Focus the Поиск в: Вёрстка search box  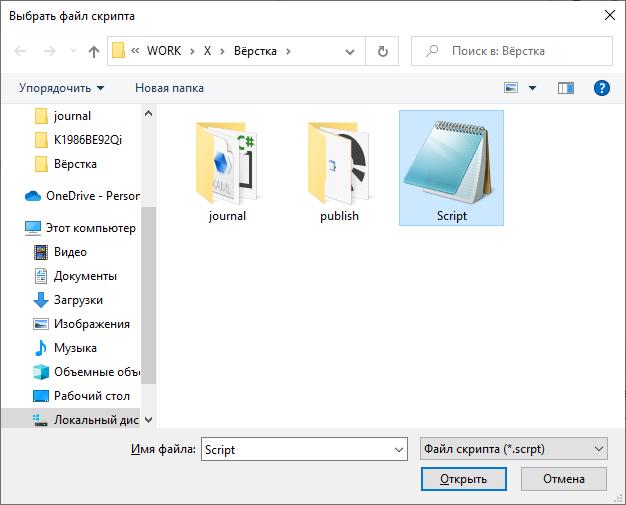[512, 51]
